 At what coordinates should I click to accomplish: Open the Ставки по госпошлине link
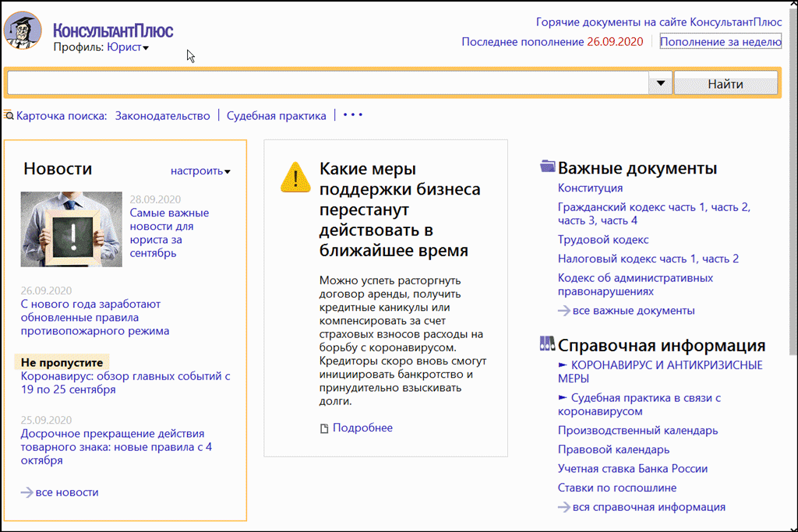point(617,488)
